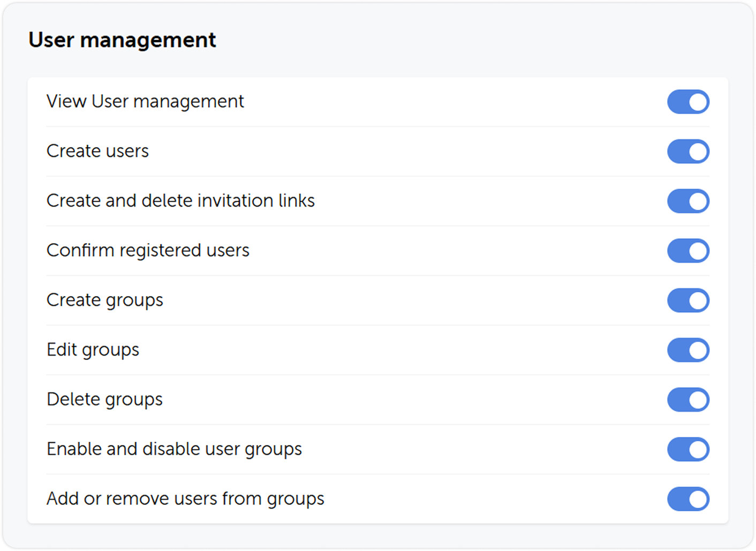Click the User management section heading
Screen dimensions: 756x551
[x=123, y=40]
